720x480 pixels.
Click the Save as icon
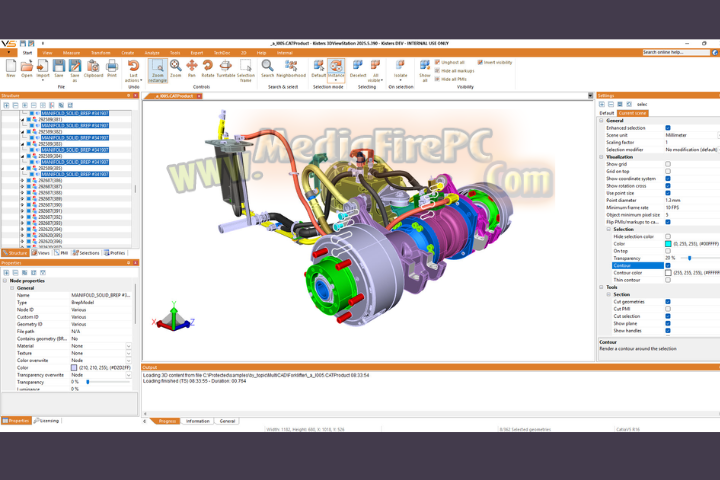click(x=75, y=66)
